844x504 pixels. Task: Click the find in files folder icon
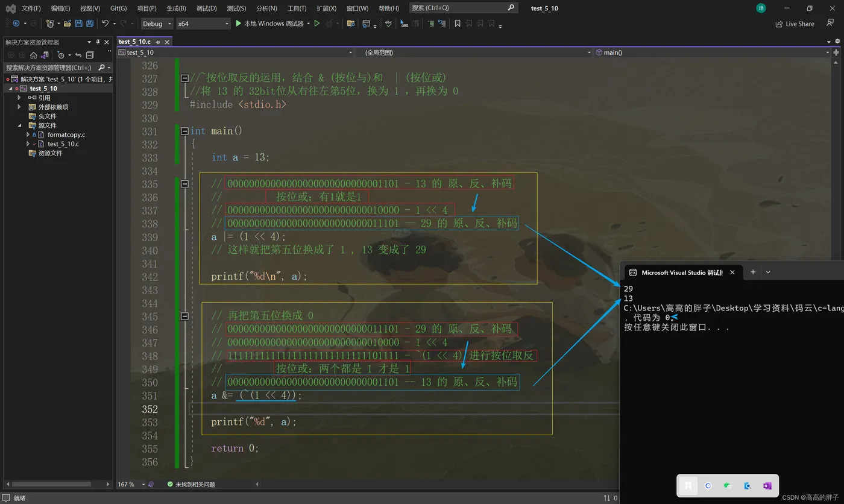tap(351, 24)
